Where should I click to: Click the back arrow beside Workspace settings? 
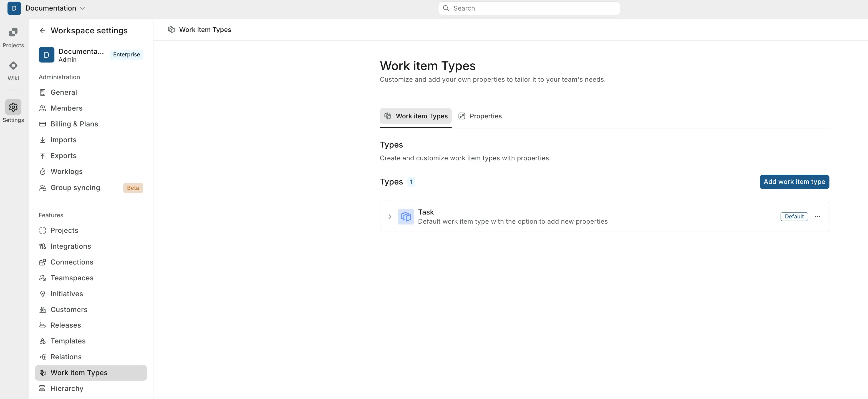click(x=42, y=30)
